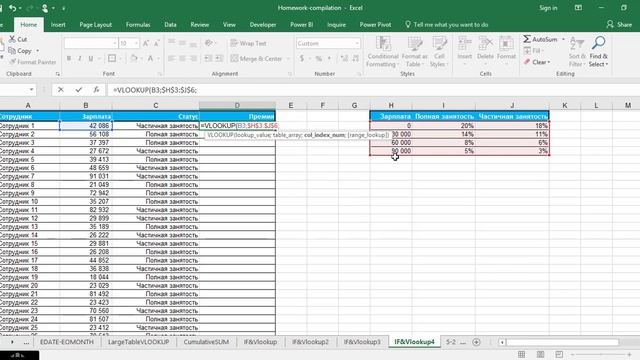This screenshot has width=640, height=360.
Task: Open Find & Select menu
Action: [598, 52]
